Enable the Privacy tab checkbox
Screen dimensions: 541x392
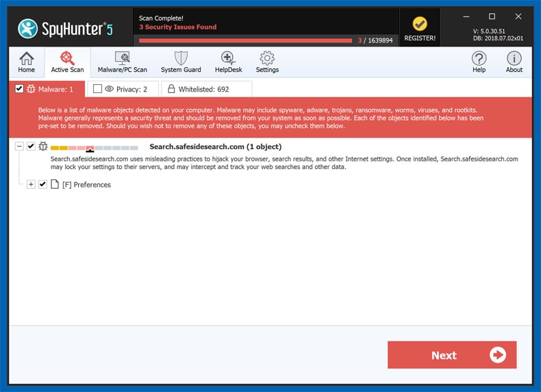[x=97, y=89]
